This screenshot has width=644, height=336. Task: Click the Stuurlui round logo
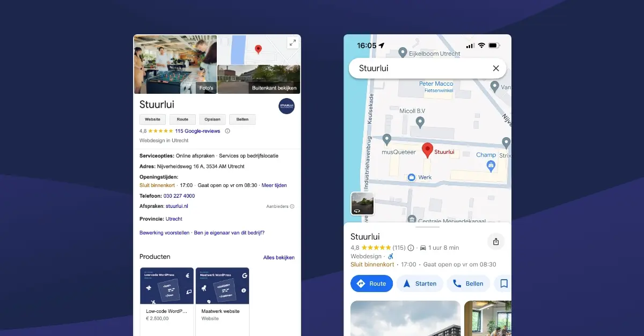[287, 106]
